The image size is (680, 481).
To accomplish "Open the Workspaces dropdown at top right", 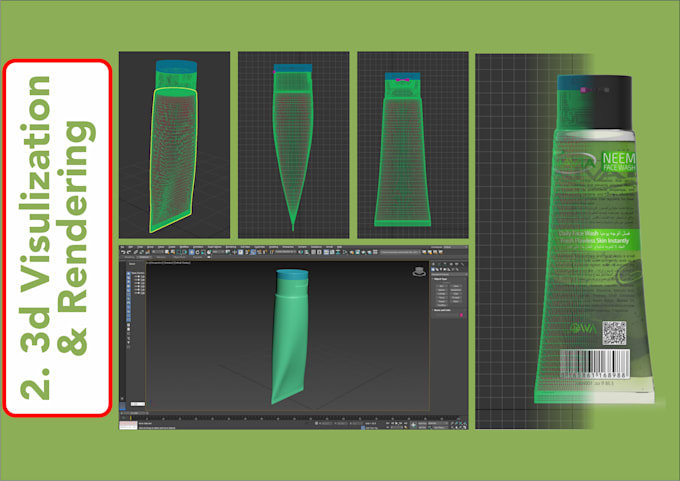I will tap(448, 246).
